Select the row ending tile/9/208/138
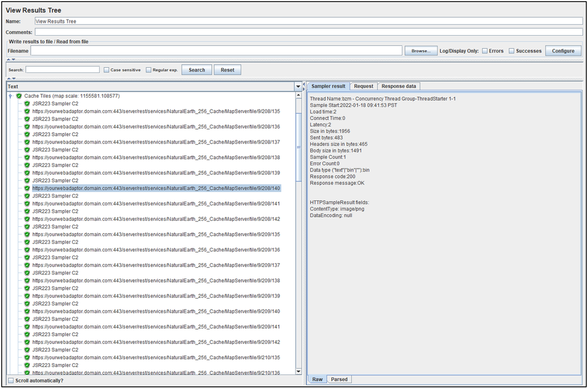The height and width of the screenshot is (388, 588). tap(156, 158)
